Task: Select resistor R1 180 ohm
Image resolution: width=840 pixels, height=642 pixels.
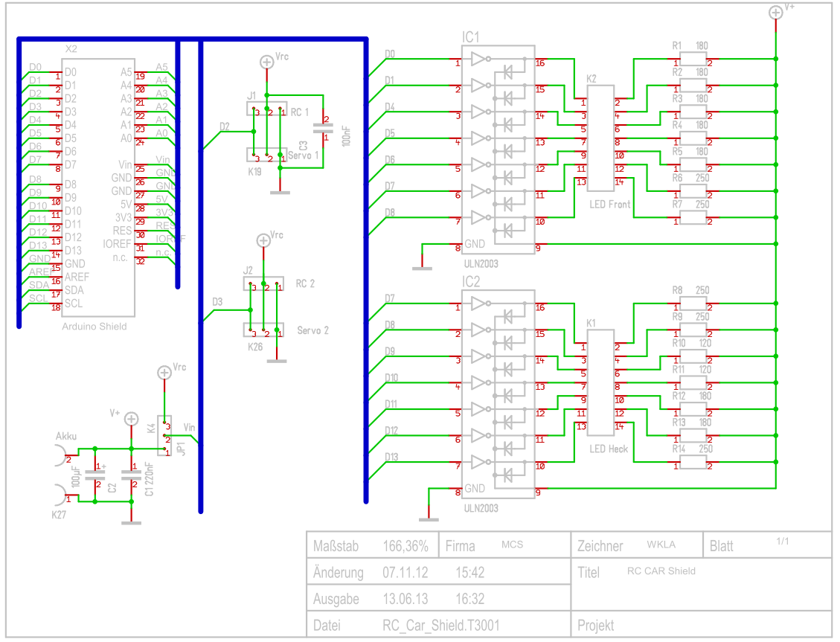Action: (x=692, y=60)
